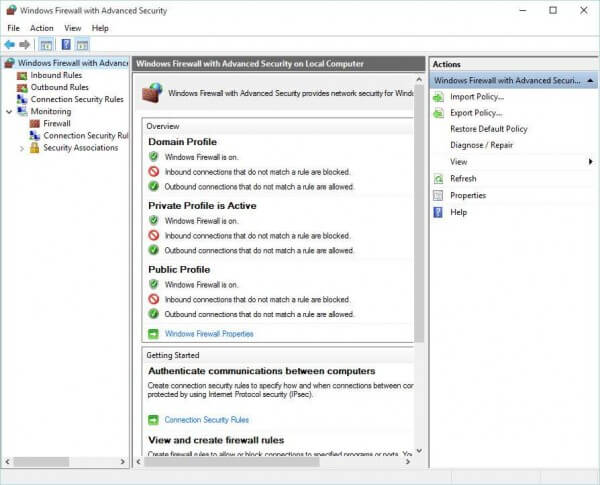
Task: Click the Private Profile is Active heading
Action: [x=202, y=206]
